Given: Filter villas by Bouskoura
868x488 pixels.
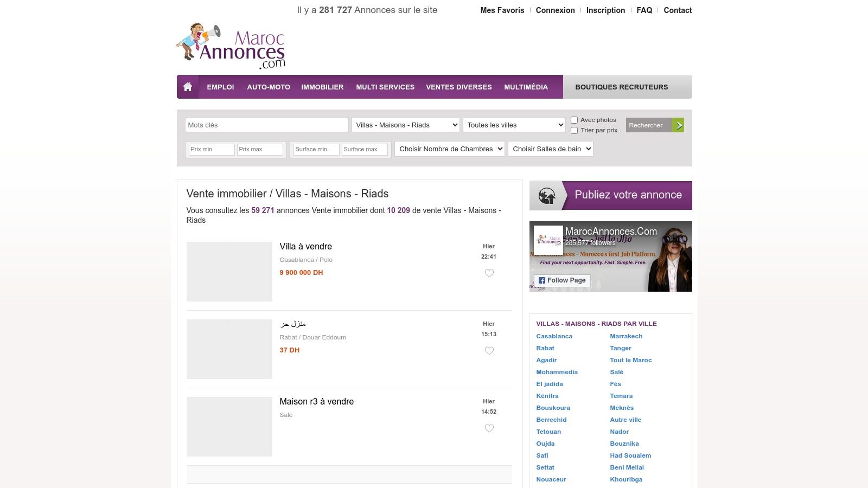Looking at the screenshot, I should tap(553, 408).
